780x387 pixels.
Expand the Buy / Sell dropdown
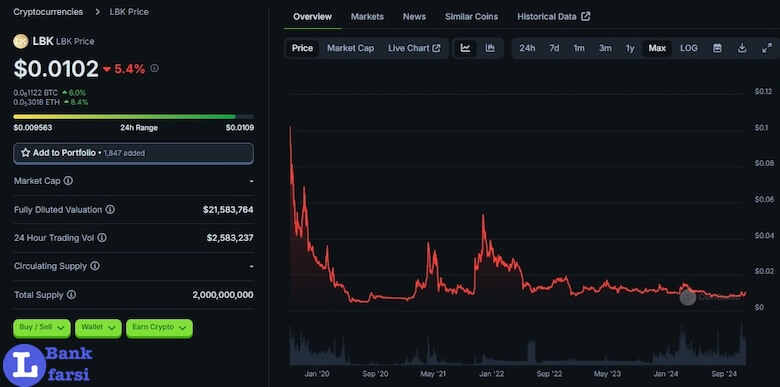[42, 328]
